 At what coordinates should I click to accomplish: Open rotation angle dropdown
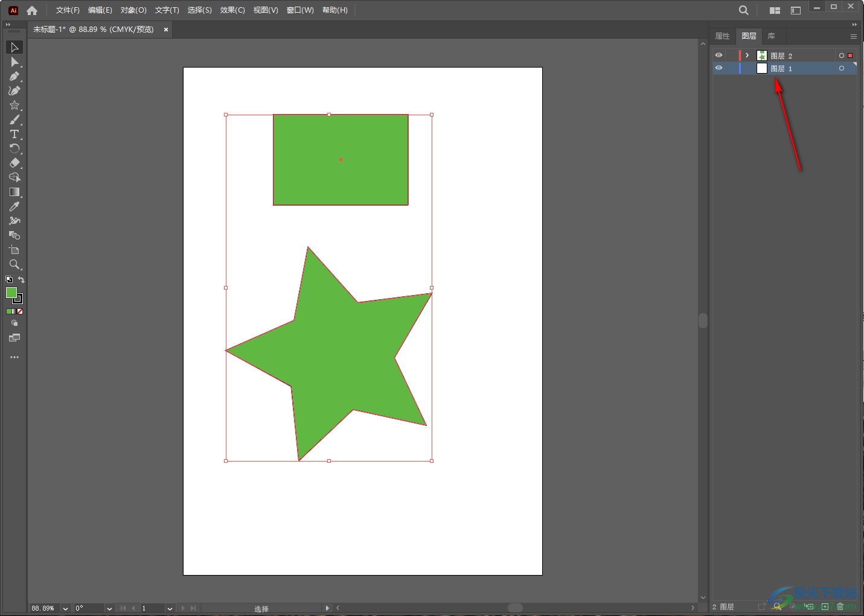point(109,608)
